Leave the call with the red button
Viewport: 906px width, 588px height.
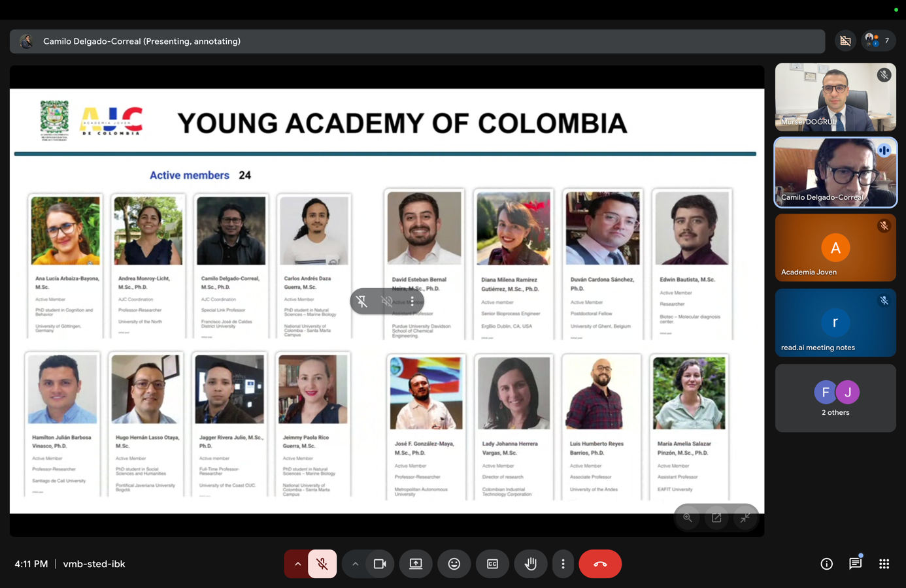coord(599,564)
